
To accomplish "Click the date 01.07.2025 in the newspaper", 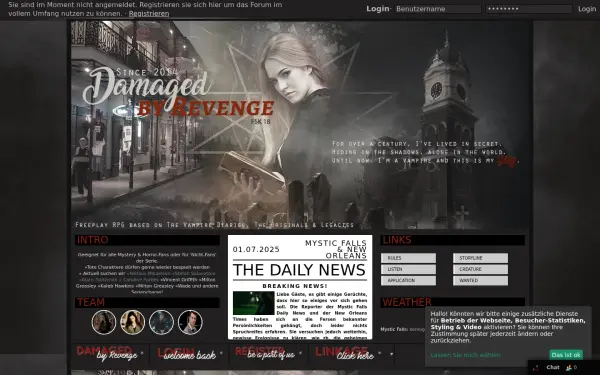I will 256,249.
